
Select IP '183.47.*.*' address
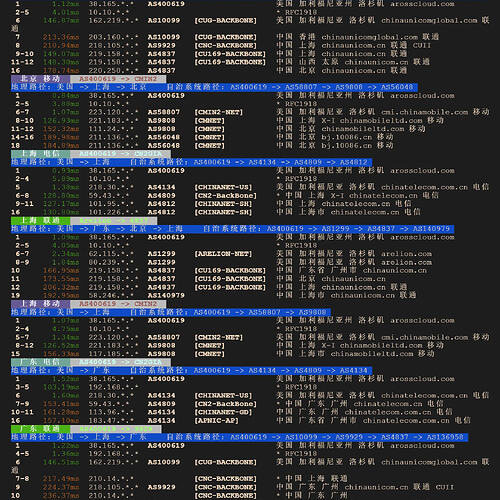111,420
